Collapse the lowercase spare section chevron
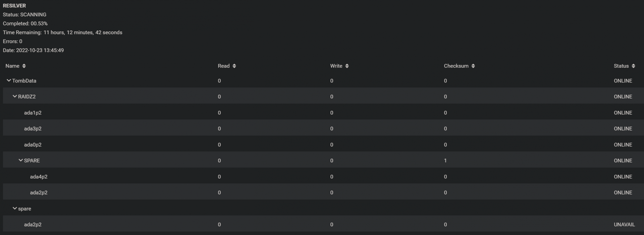Image resolution: width=644 pixels, height=235 pixels. click(14, 208)
